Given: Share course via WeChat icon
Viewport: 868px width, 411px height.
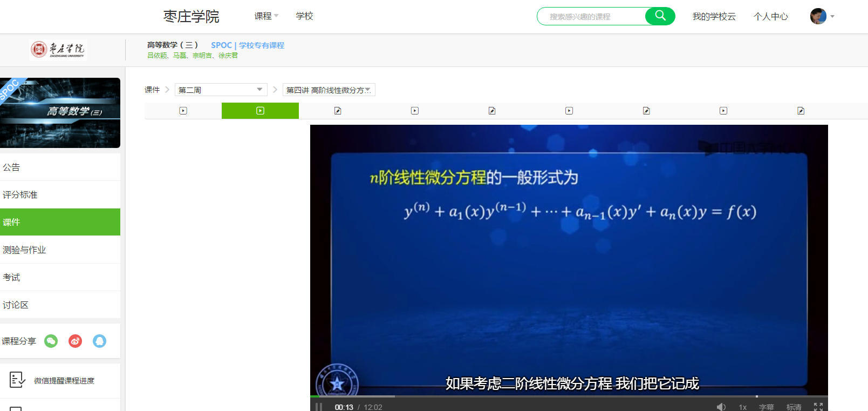Looking at the screenshot, I should coord(51,341).
